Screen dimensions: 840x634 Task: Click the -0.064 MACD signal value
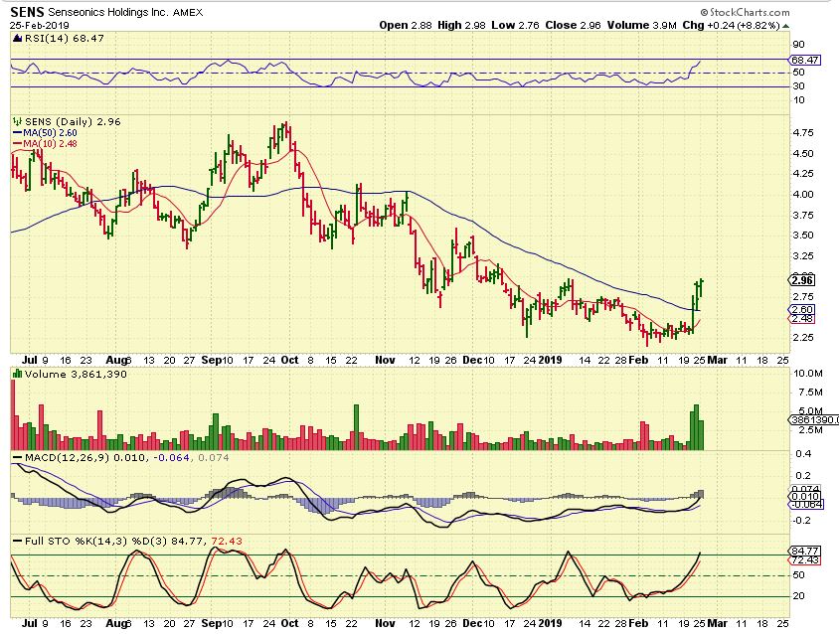coord(171,458)
